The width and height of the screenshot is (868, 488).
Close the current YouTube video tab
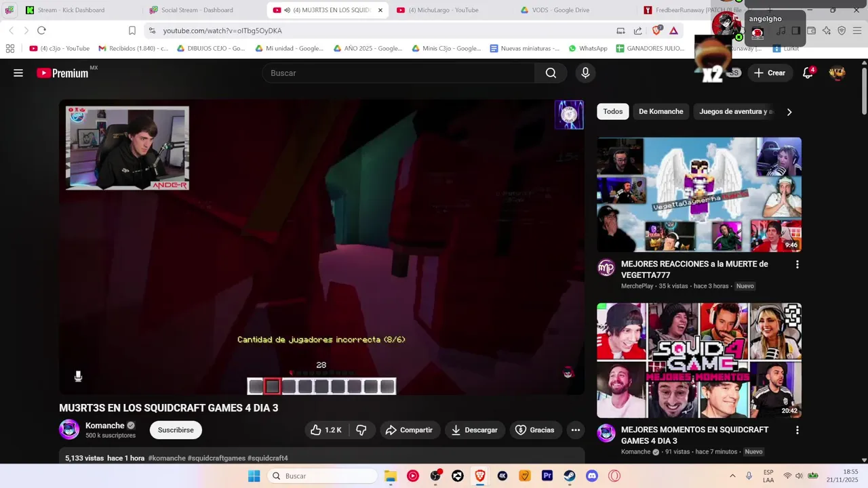[380, 10]
